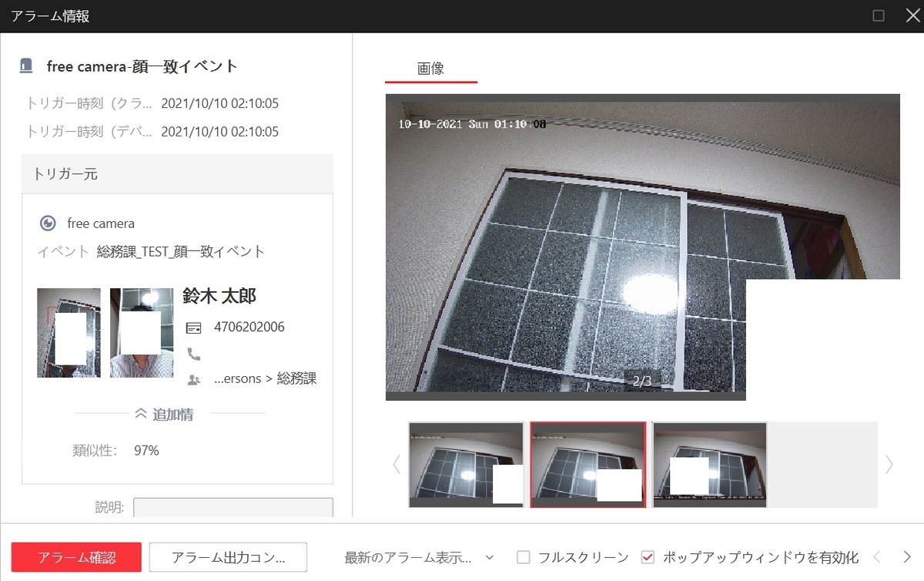Image resolution: width=924 pixels, height=581 pixels.
Task: Click the camera icon beside free camera
Action: pos(48,223)
